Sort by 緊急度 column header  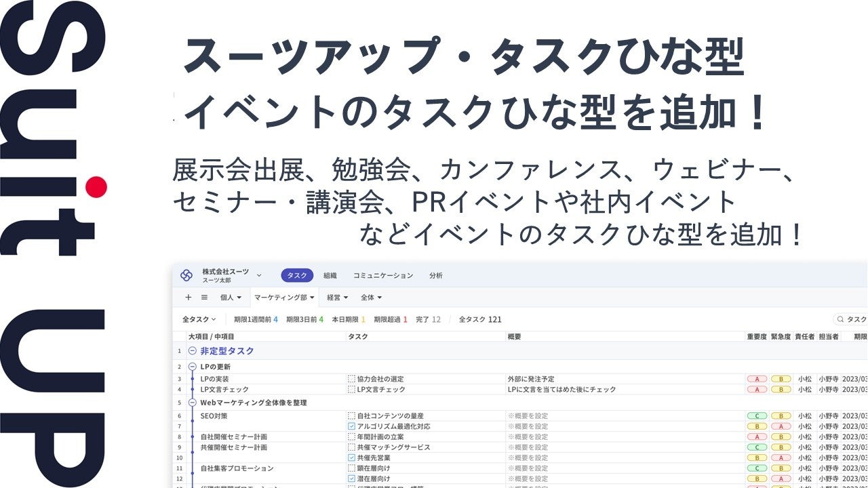pos(781,336)
